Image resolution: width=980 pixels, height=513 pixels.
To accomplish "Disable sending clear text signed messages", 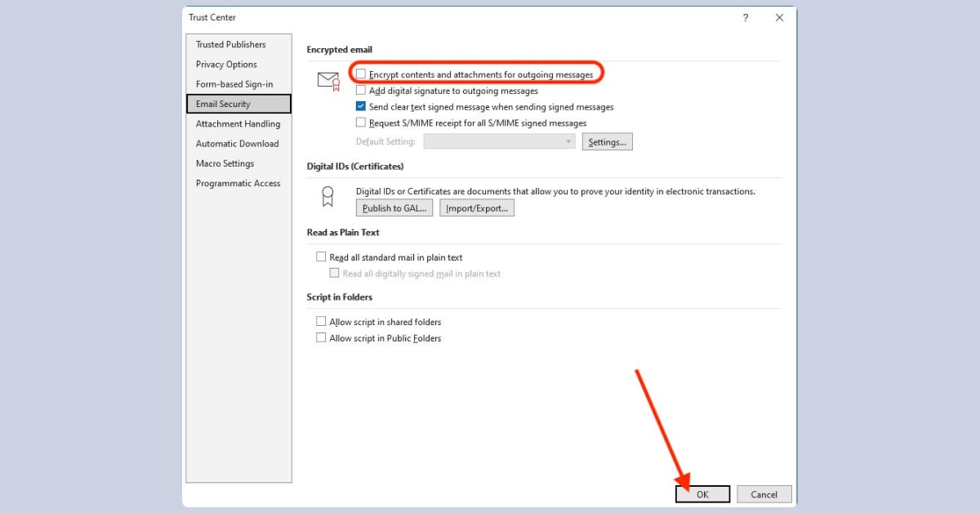I will [360, 106].
